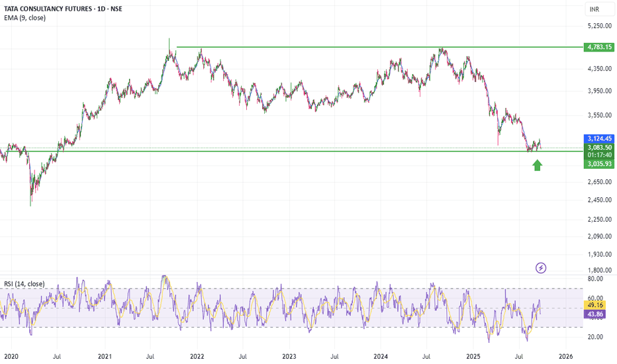617x364 pixels.
Task: Click the 2025 label on time axis
Action: (473, 357)
